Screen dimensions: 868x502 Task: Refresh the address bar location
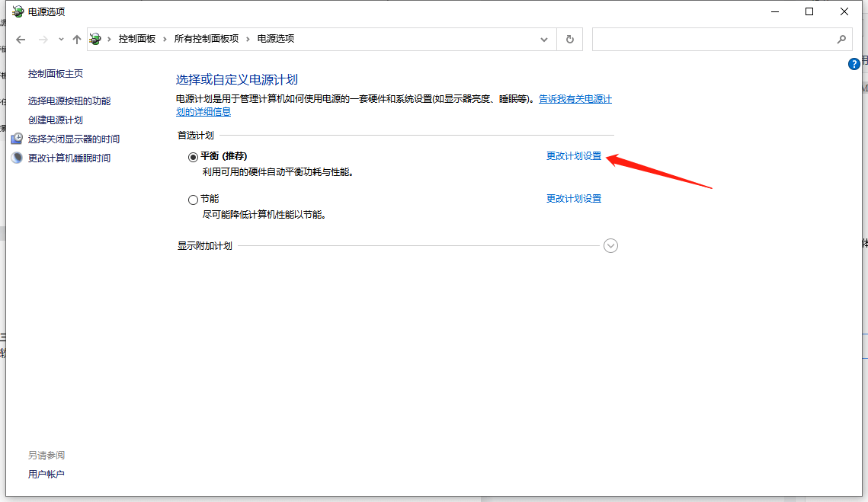tap(569, 39)
